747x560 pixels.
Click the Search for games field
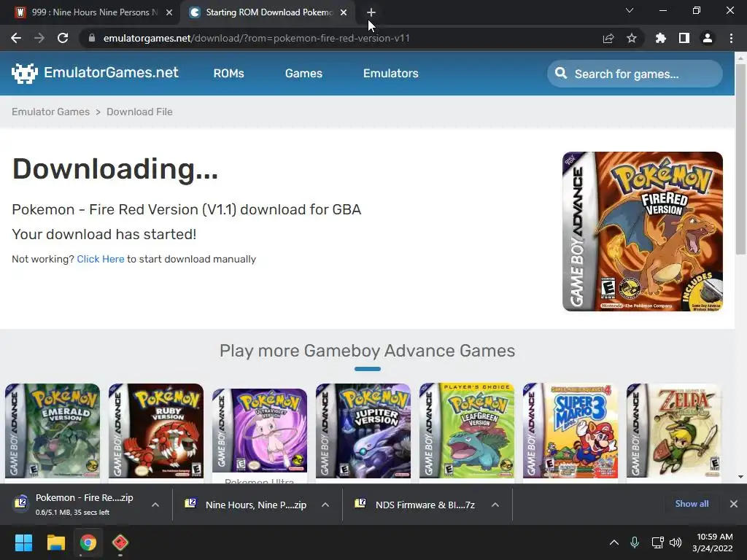[635, 74]
